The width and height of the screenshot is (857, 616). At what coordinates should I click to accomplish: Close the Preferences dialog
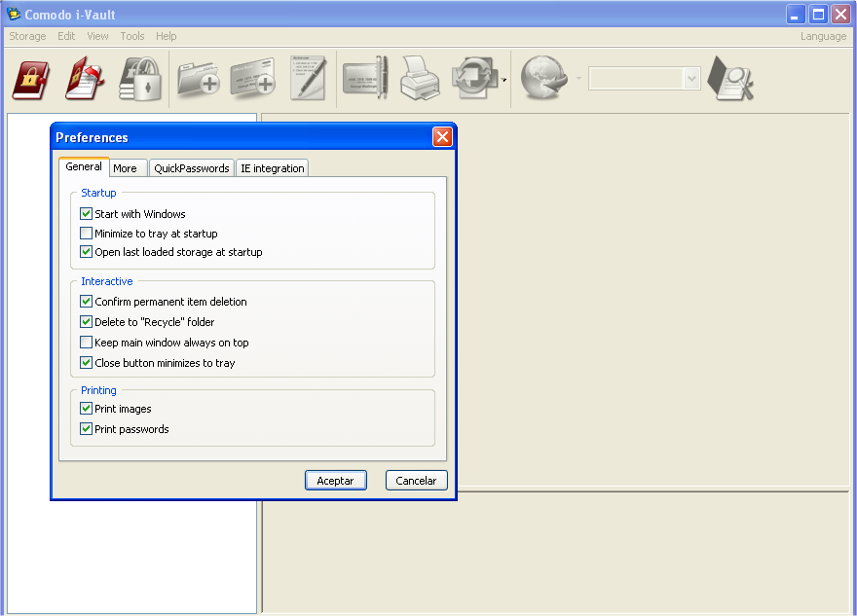442,137
